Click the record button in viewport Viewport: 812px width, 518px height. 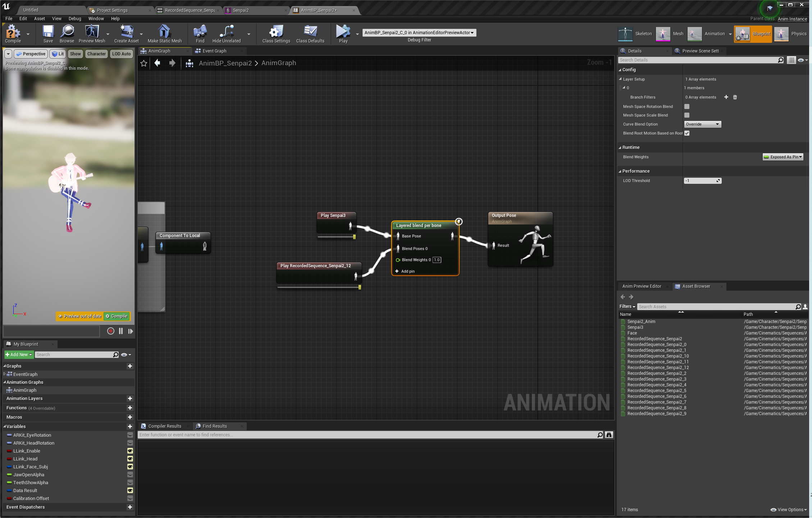pos(111,331)
